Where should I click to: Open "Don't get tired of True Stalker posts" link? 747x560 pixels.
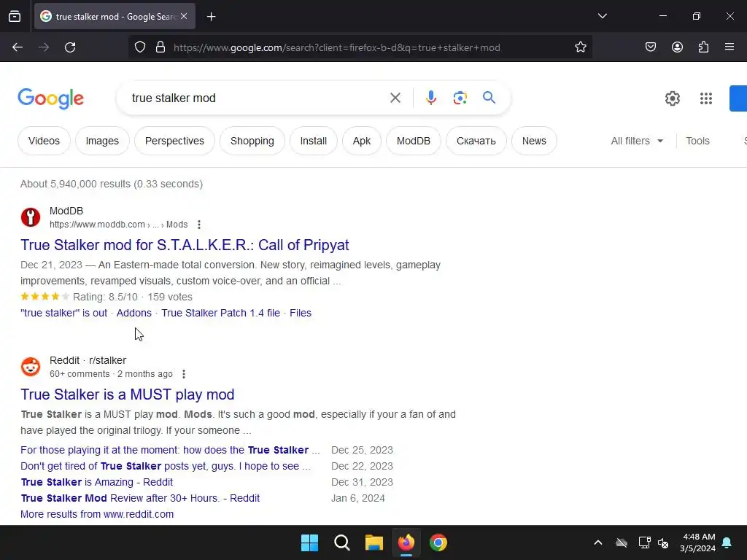tap(166, 466)
